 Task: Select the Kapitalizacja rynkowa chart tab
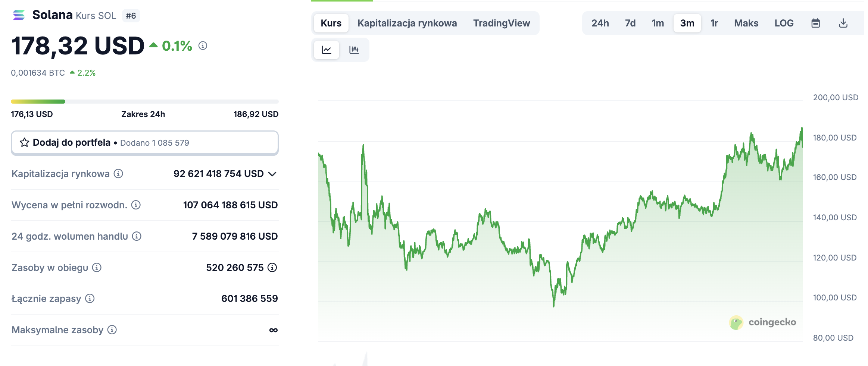click(x=407, y=23)
